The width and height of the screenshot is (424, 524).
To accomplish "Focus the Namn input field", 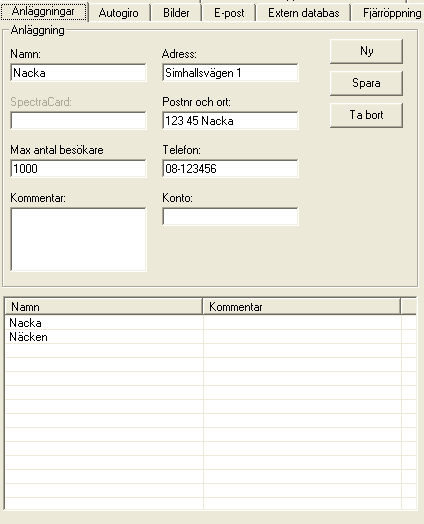I will tap(78, 73).
